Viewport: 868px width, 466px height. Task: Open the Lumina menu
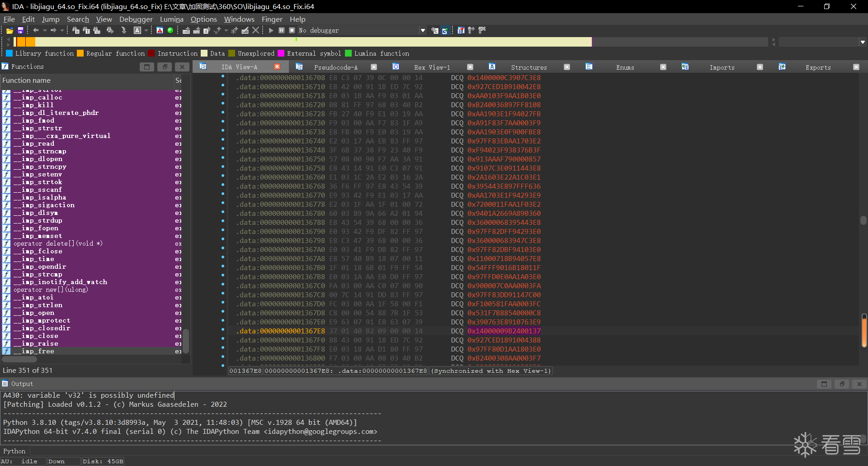171,19
